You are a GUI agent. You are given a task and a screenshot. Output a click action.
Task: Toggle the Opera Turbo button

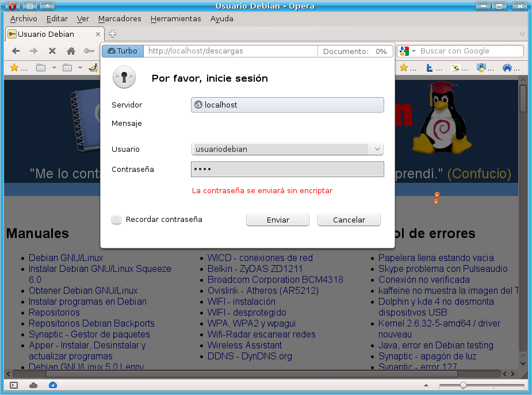[123, 51]
